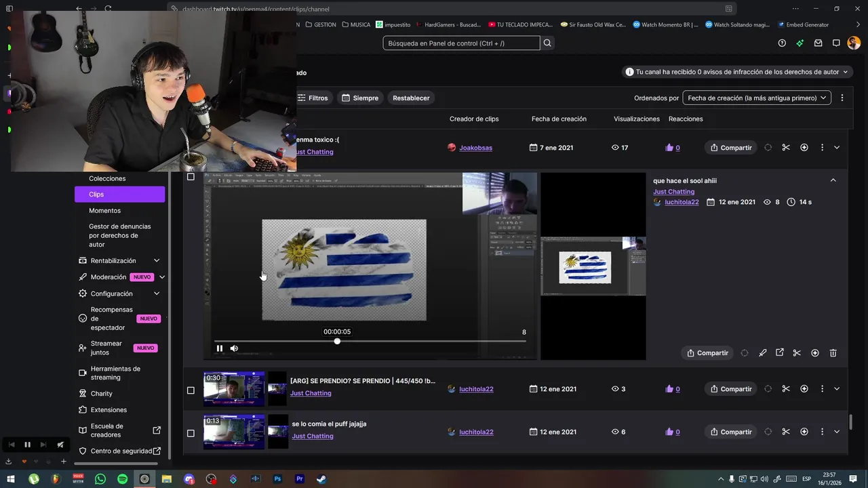This screenshot has height=488, width=868.
Task: Click scissors icon on SE PRENDIO clip row
Action: point(786,389)
